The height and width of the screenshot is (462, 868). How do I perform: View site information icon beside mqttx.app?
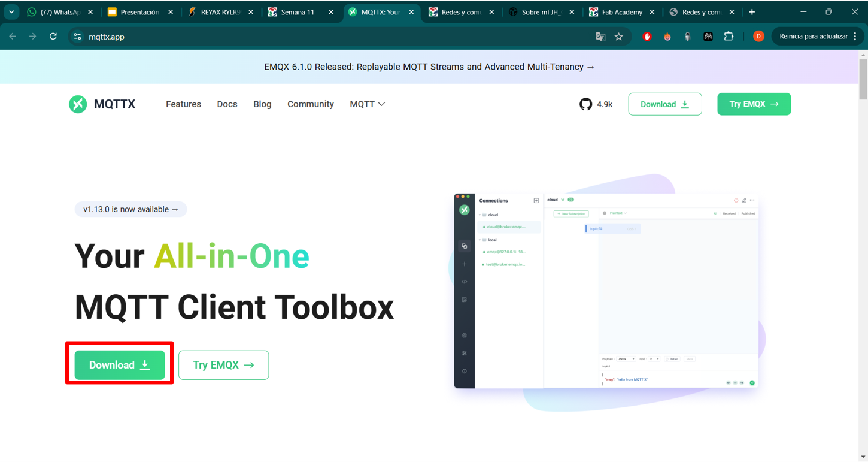(x=77, y=37)
